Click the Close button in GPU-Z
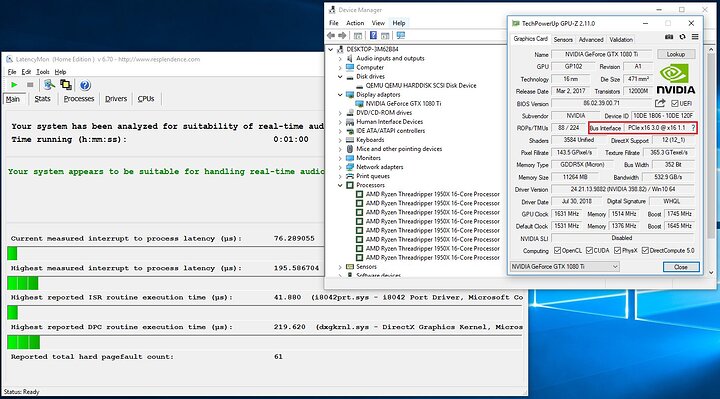The width and height of the screenshot is (720, 399). pos(681,267)
